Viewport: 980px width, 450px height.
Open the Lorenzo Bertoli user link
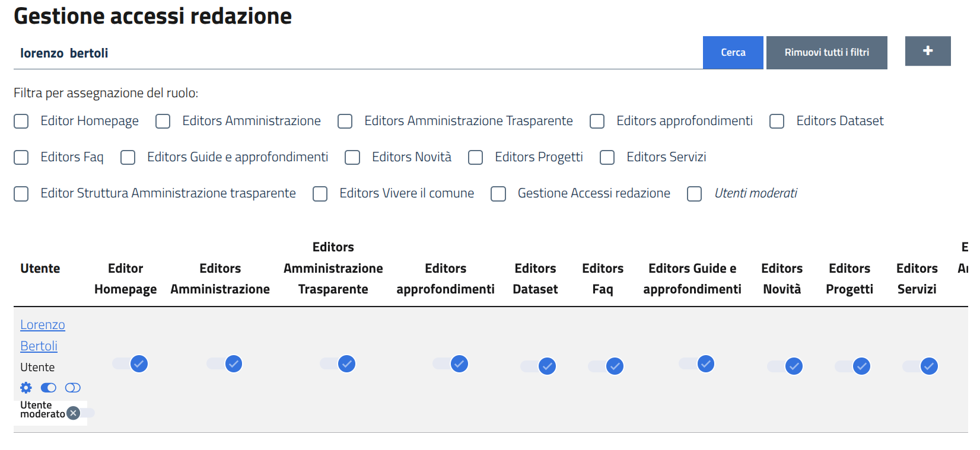pyautogui.click(x=42, y=325)
